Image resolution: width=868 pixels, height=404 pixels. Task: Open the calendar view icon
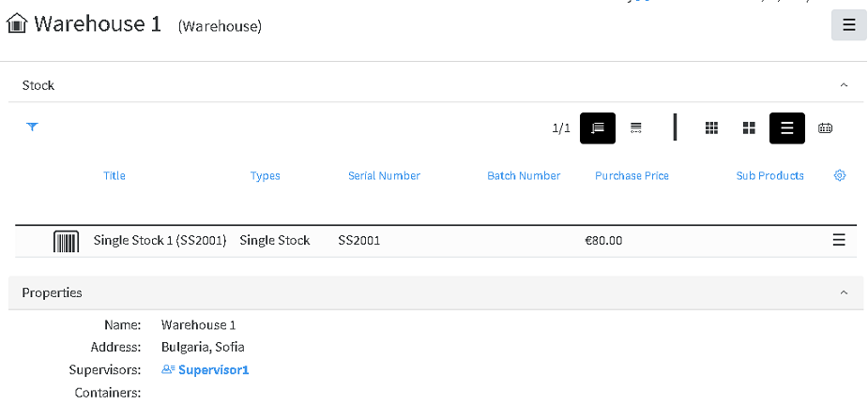(x=825, y=128)
